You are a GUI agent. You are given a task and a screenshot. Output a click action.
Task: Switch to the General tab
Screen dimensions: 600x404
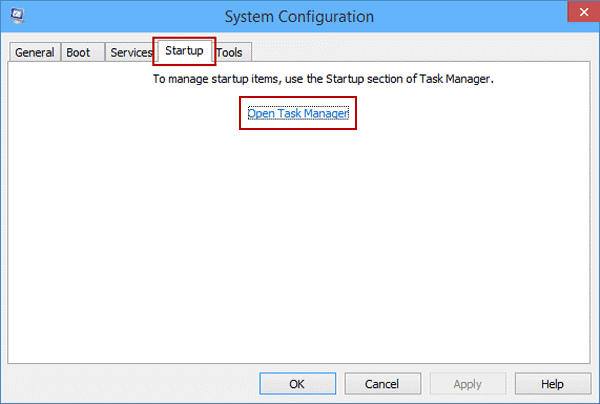pos(34,52)
